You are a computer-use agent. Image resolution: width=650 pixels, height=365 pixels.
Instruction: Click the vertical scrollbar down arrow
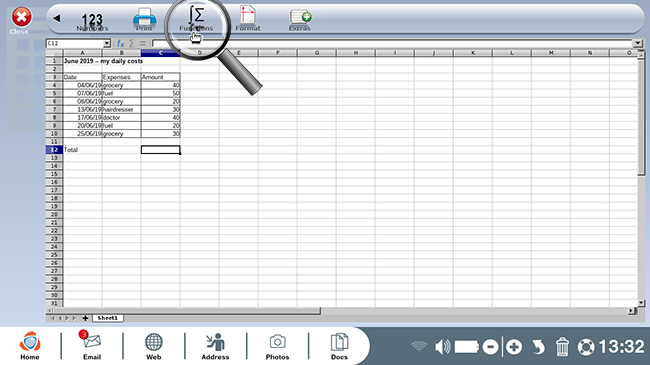point(641,303)
